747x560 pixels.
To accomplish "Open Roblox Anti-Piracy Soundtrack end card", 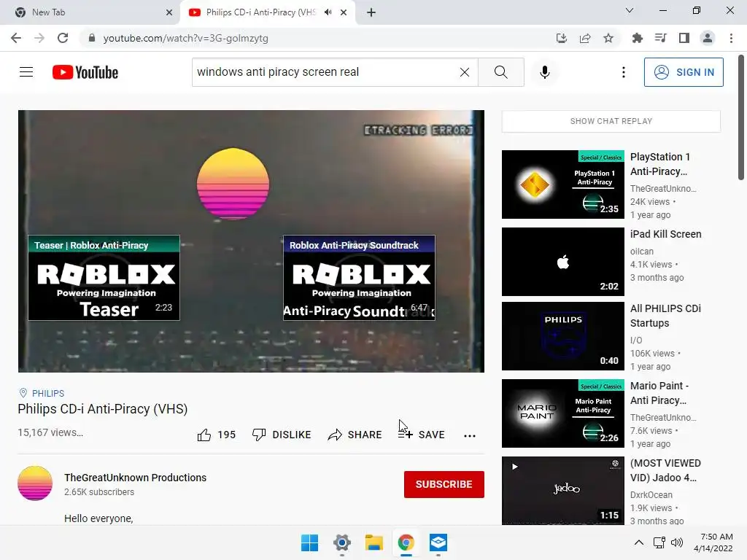I will click(x=359, y=278).
